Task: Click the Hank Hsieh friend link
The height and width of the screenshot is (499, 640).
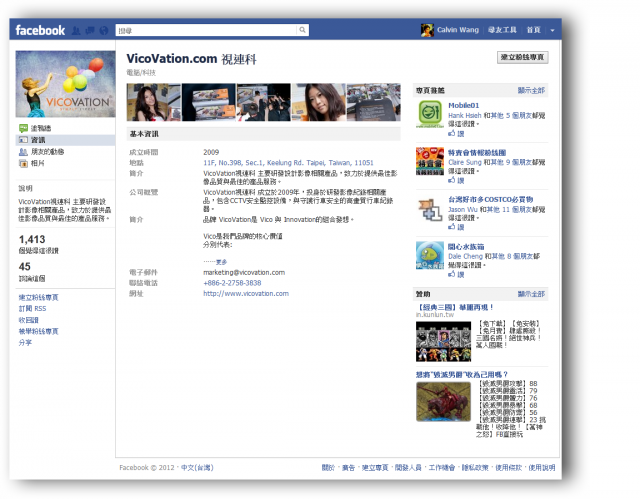Action: [x=464, y=115]
